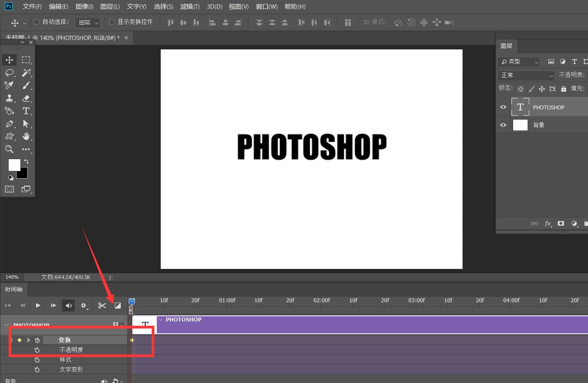Click the scissors split-at-playhead icon
Screen dimensions: 588x383
102,305
